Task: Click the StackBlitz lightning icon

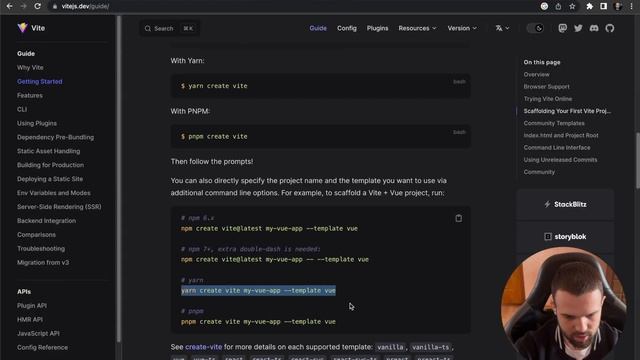Action: [x=547, y=204]
